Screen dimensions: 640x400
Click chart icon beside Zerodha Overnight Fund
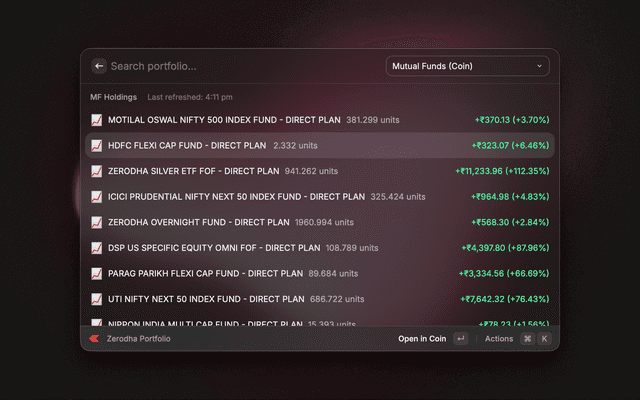(97, 222)
